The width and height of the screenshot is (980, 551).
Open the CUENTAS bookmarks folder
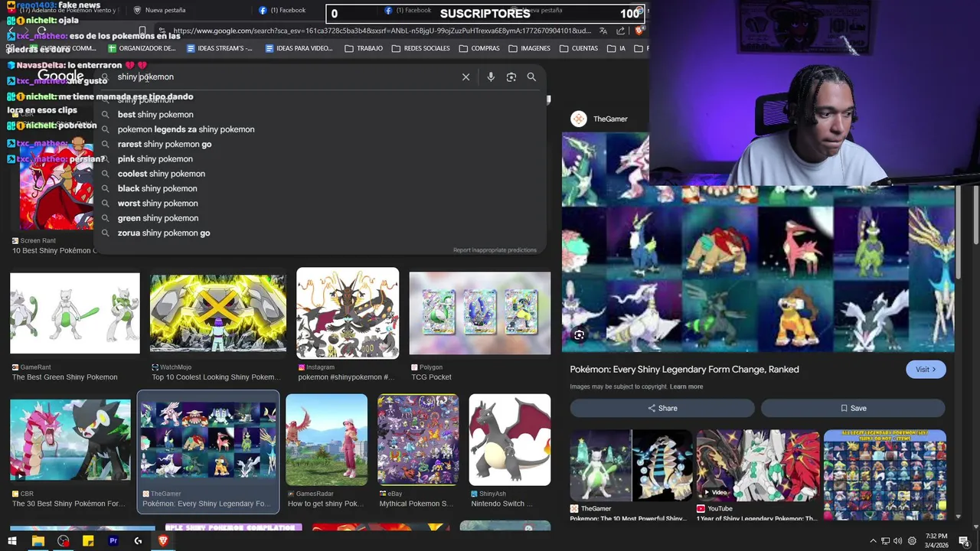(x=579, y=48)
